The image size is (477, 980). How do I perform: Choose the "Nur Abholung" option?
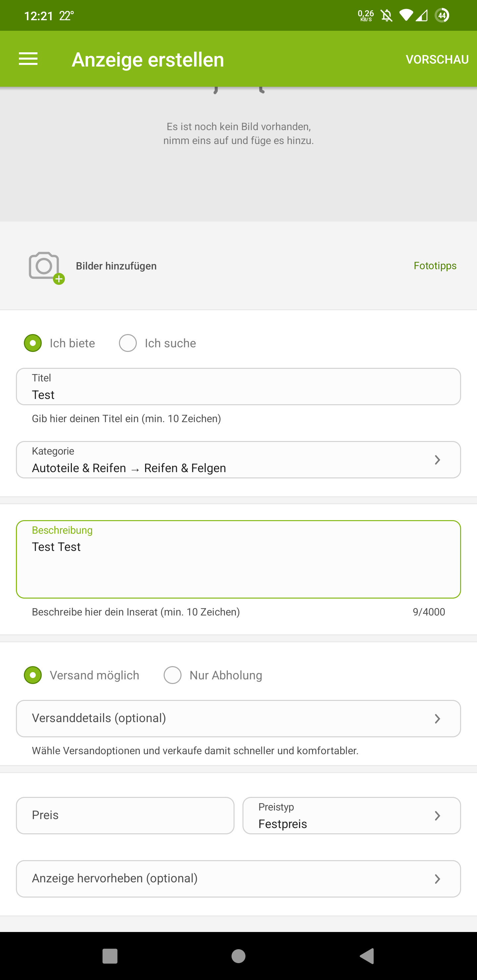[173, 675]
